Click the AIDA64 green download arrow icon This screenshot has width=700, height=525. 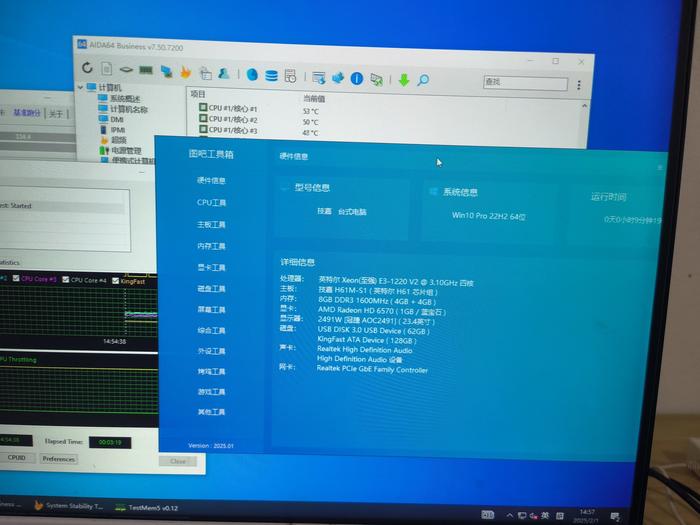[404, 80]
